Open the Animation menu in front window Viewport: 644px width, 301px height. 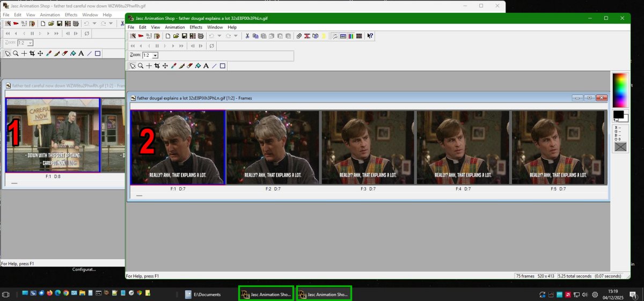point(175,27)
